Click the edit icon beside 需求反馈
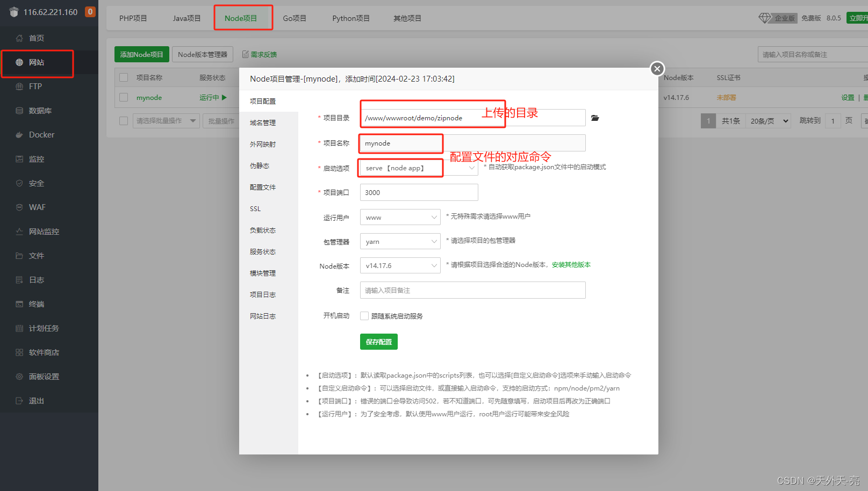This screenshot has width=868, height=491. tap(246, 54)
